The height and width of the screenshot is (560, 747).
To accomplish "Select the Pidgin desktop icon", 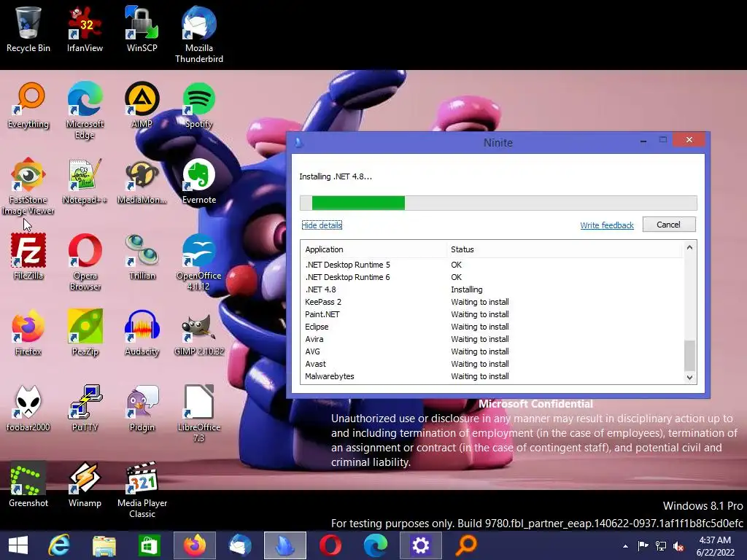I will pos(142,408).
